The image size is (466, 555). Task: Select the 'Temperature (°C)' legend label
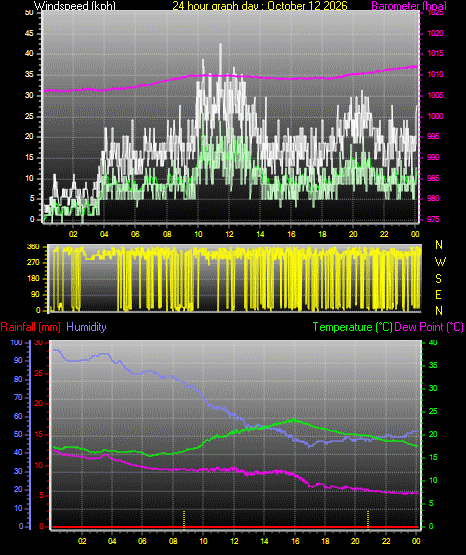[352, 327]
